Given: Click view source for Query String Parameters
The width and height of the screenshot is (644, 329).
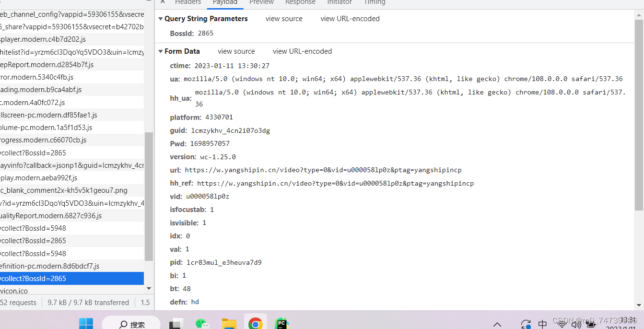Looking at the screenshot, I should [284, 19].
